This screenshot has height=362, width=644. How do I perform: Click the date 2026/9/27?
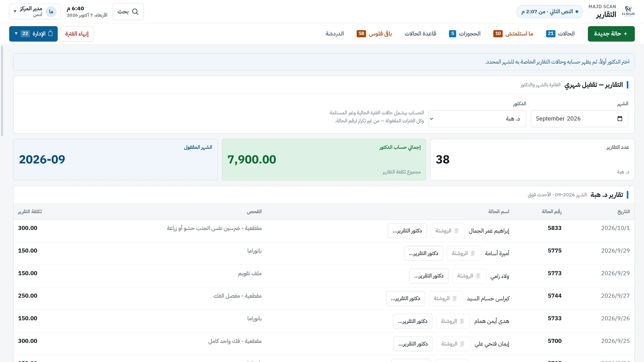pyautogui.click(x=615, y=296)
